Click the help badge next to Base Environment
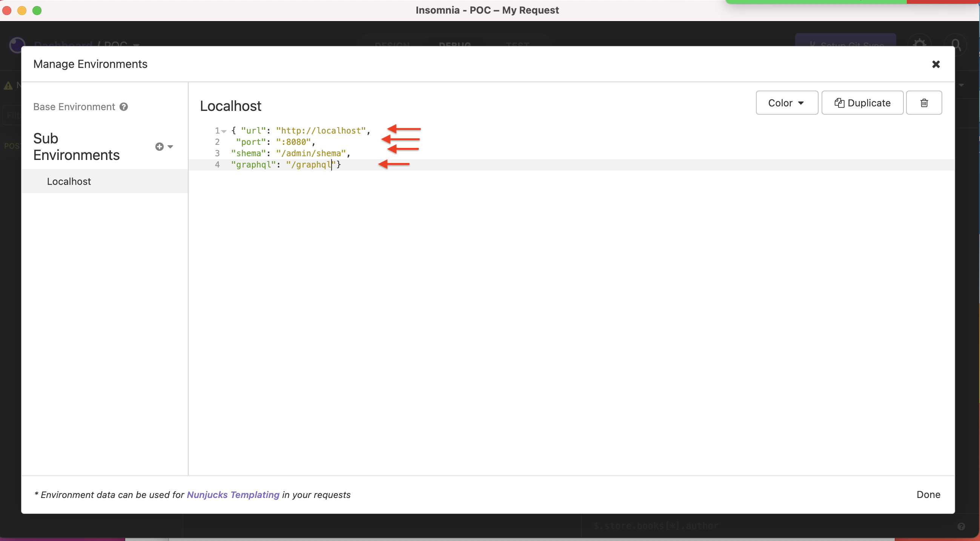Screen dimensions: 980x541 click(123, 106)
